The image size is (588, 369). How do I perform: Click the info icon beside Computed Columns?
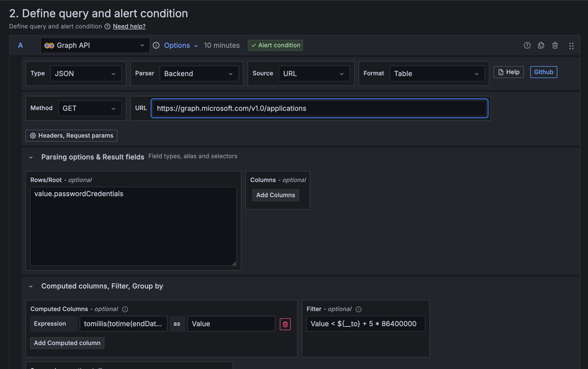[x=125, y=309]
